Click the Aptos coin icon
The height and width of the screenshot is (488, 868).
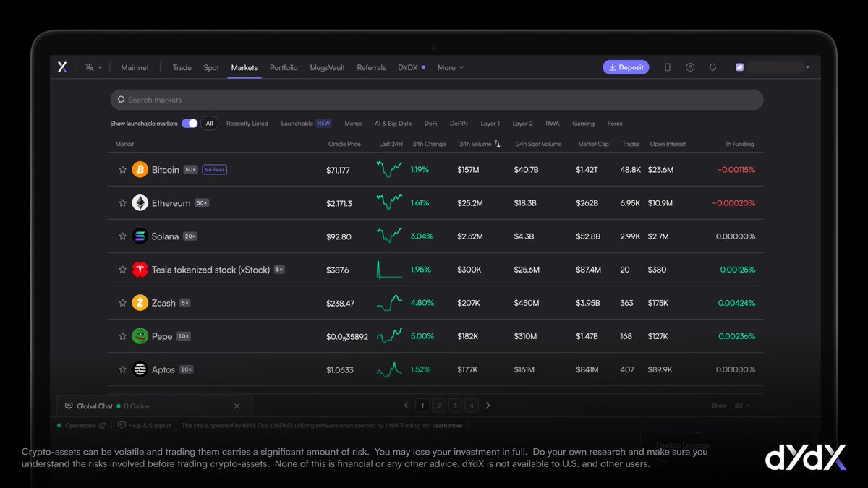[x=140, y=369]
